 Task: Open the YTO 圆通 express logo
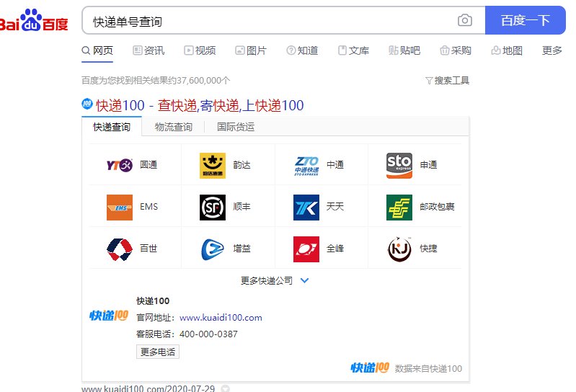tap(119, 165)
